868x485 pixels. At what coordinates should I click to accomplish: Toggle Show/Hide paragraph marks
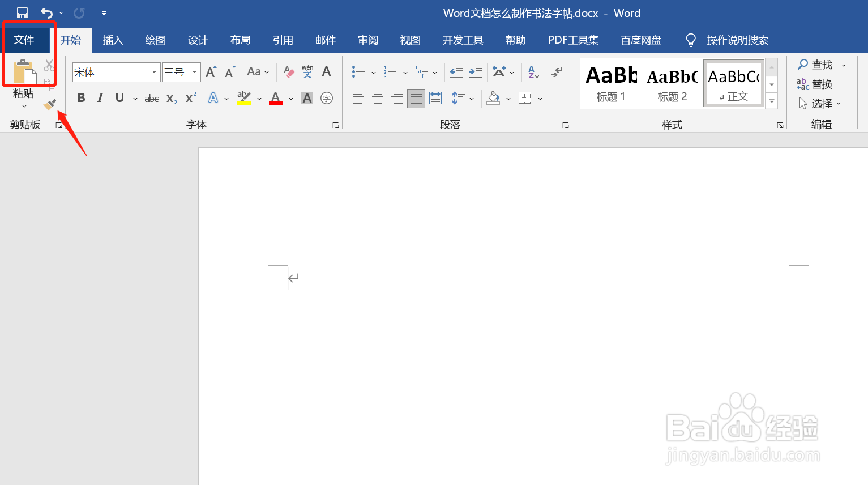point(557,72)
